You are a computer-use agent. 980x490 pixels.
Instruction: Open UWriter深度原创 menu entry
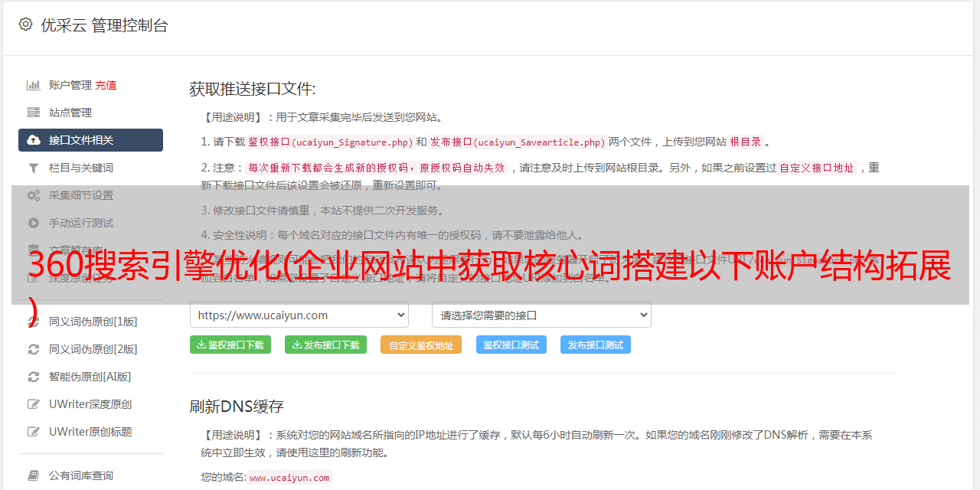[90, 404]
